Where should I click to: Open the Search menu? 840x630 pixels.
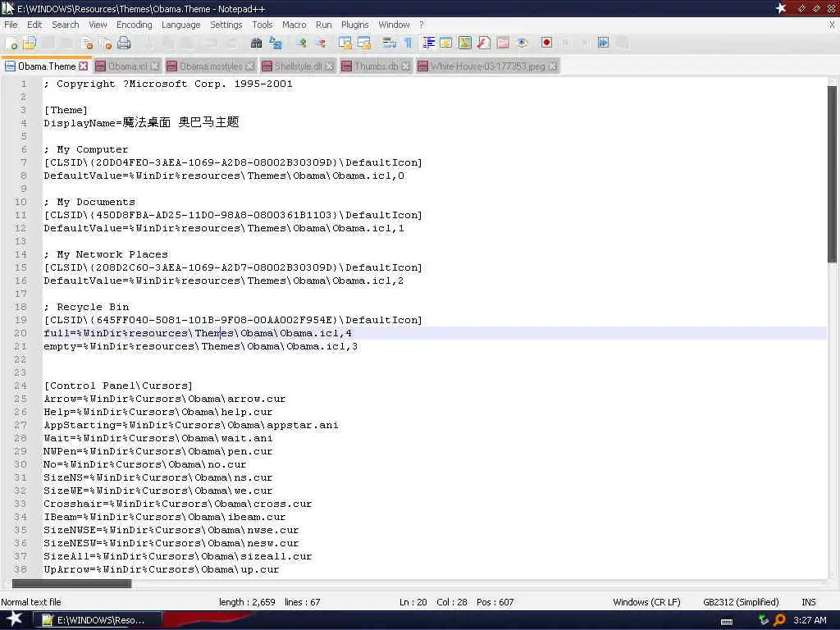click(66, 25)
